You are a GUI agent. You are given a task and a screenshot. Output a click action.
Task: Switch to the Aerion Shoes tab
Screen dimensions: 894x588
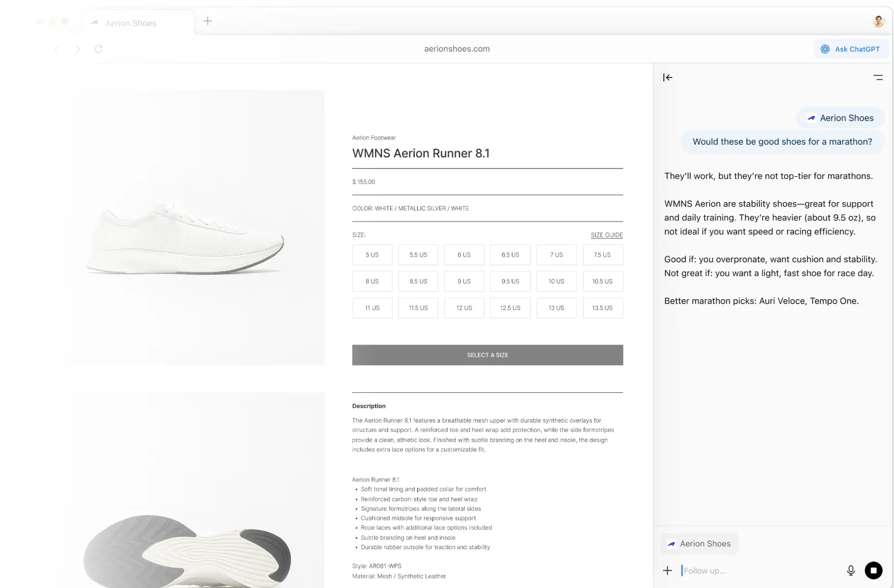click(131, 23)
